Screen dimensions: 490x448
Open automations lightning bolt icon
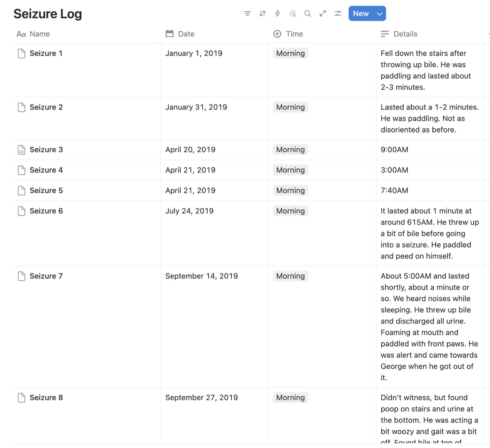coord(277,13)
